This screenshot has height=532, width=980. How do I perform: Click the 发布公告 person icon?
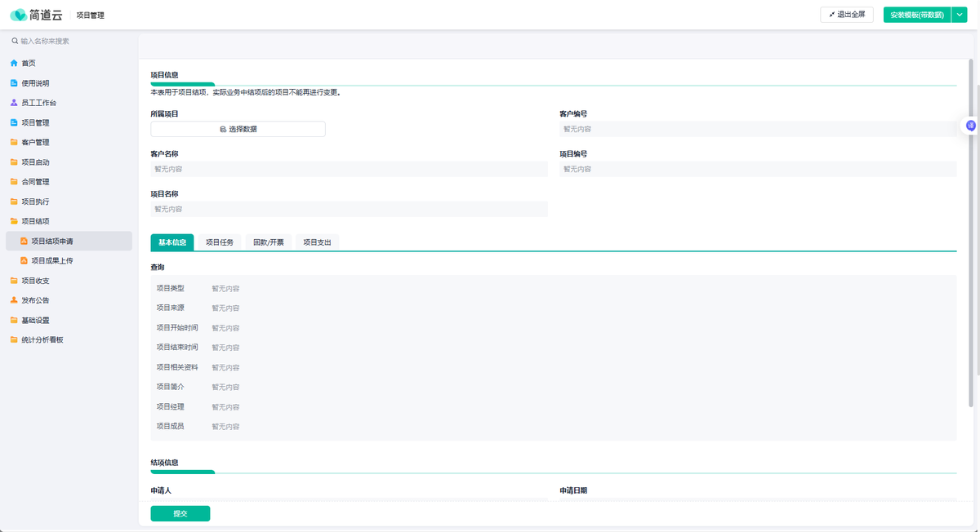click(x=14, y=300)
